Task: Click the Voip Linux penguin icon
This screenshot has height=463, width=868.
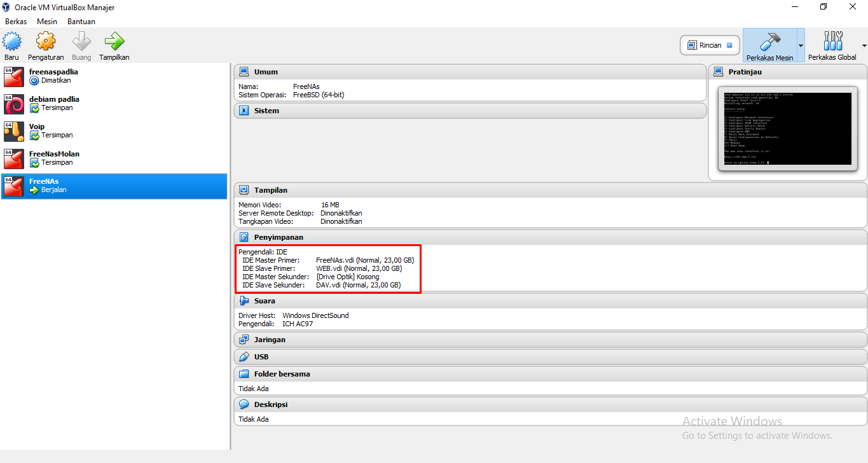Action: coord(14,131)
